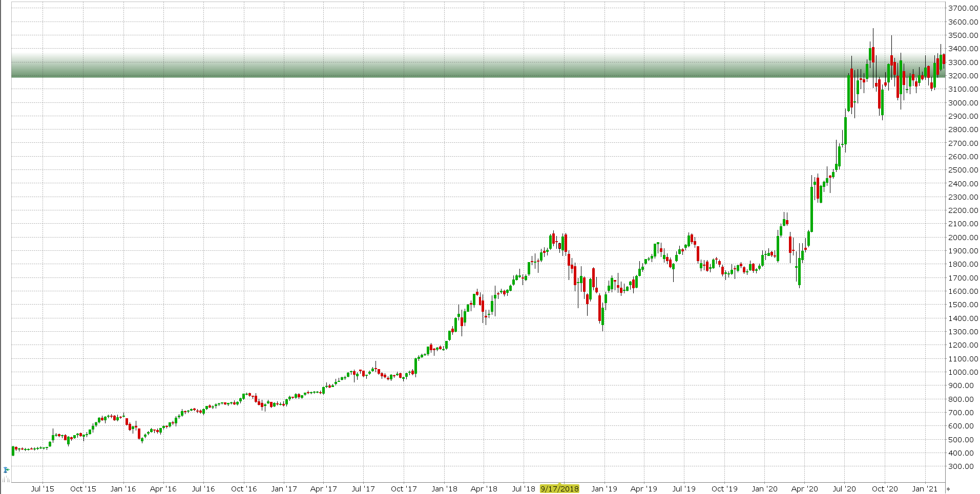Click the Oct '20 date axis label
The width and height of the screenshot is (980, 494).
pyautogui.click(x=885, y=488)
